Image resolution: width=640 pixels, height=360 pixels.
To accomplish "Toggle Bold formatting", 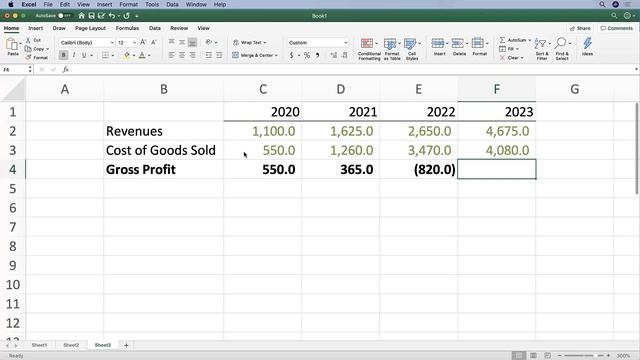I will 63,55.
